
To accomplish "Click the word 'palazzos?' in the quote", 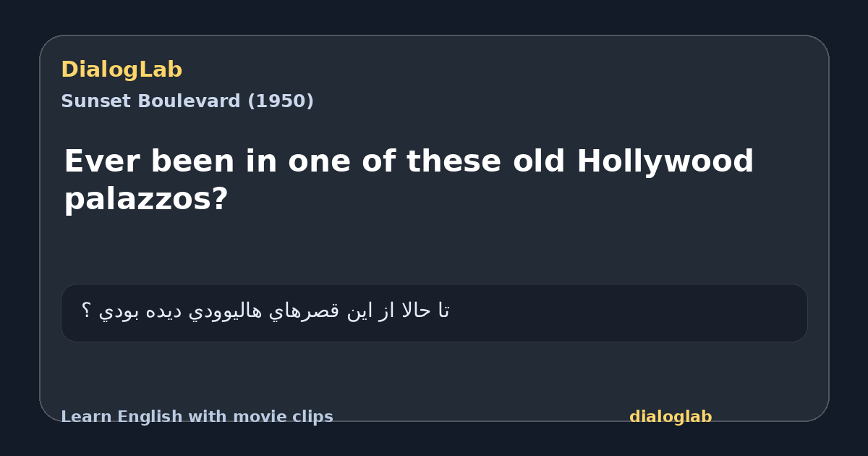I will click(146, 198).
